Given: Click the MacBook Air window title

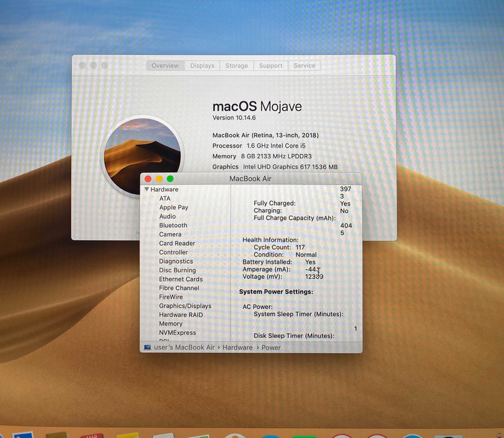Looking at the screenshot, I should pyautogui.click(x=250, y=179).
